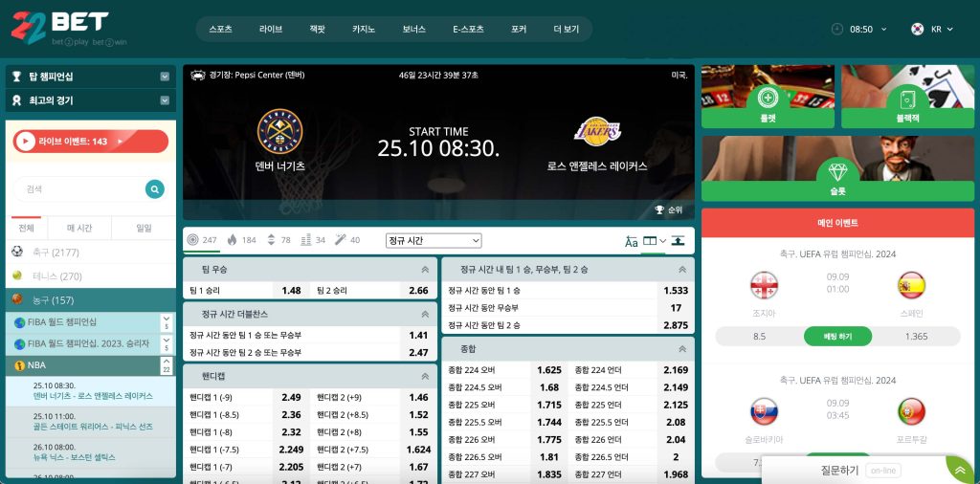
Task: Switch to the 일일 tab
Action: pos(144,228)
